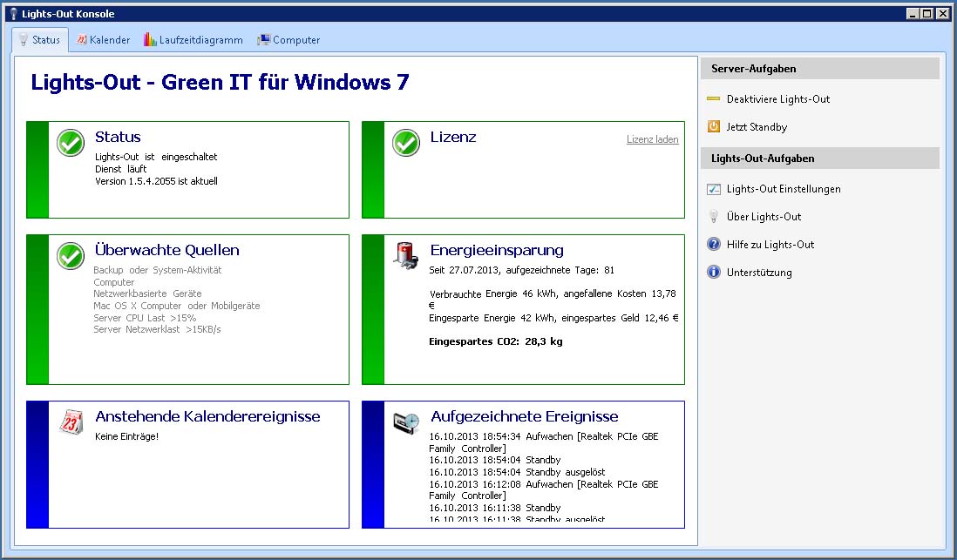
Task: Click the light bulb icon in the title bar
Action: click(13, 13)
